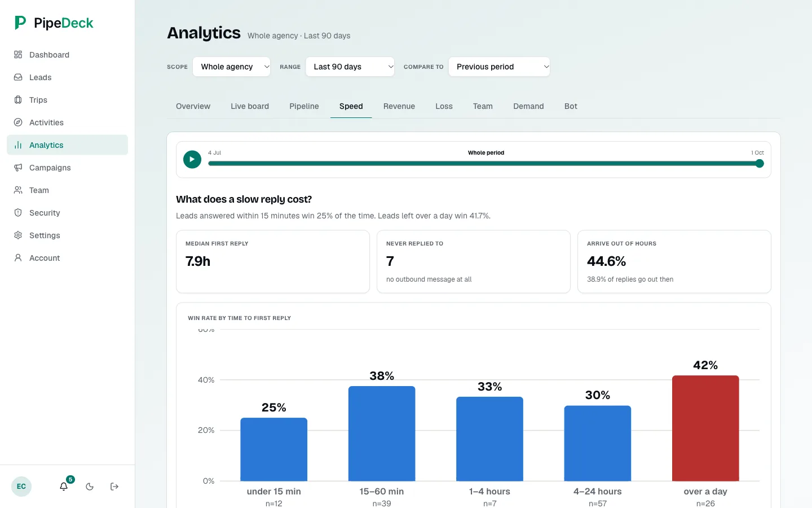Screen dimensions: 812x508
Task: Open the EC user avatar
Action: pos(21,487)
